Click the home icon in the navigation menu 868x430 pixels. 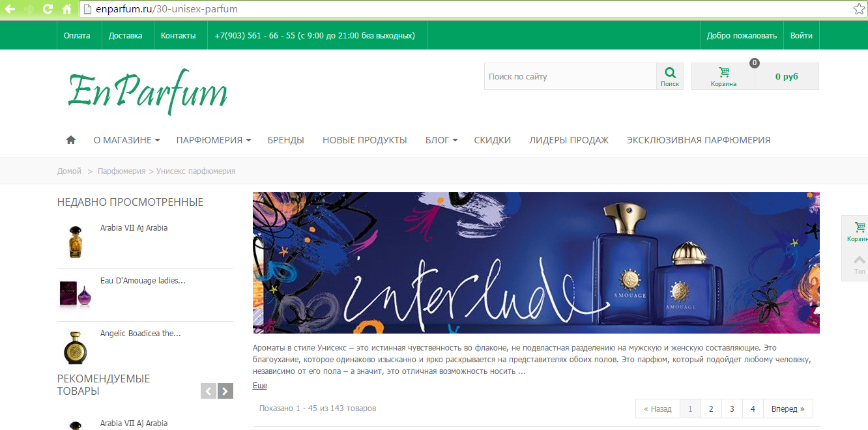pyautogui.click(x=71, y=140)
